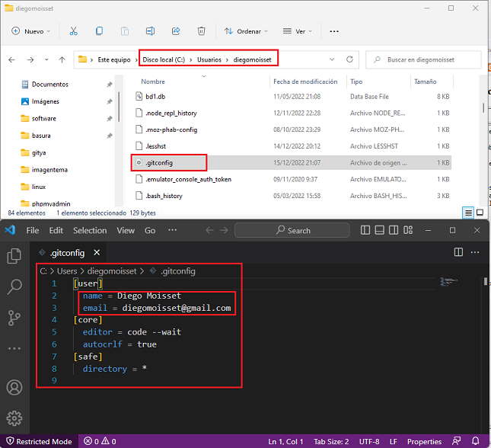Switch Explorer to details view icon

click(x=468, y=213)
